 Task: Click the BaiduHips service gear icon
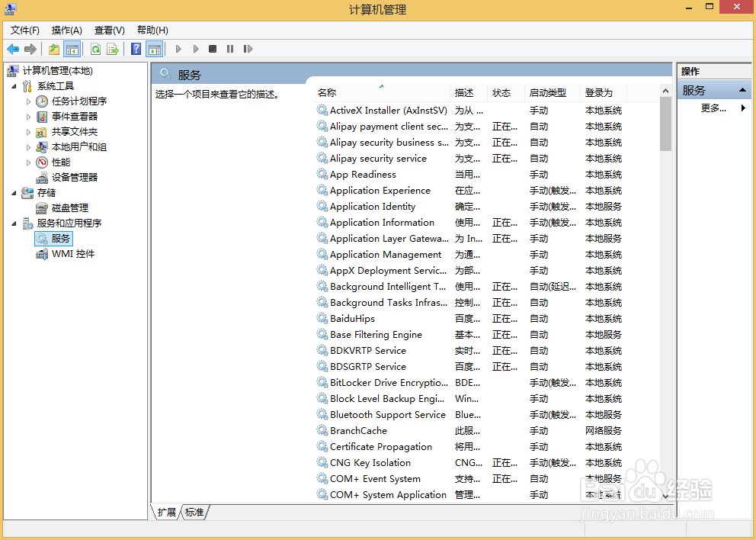(322, 319)
